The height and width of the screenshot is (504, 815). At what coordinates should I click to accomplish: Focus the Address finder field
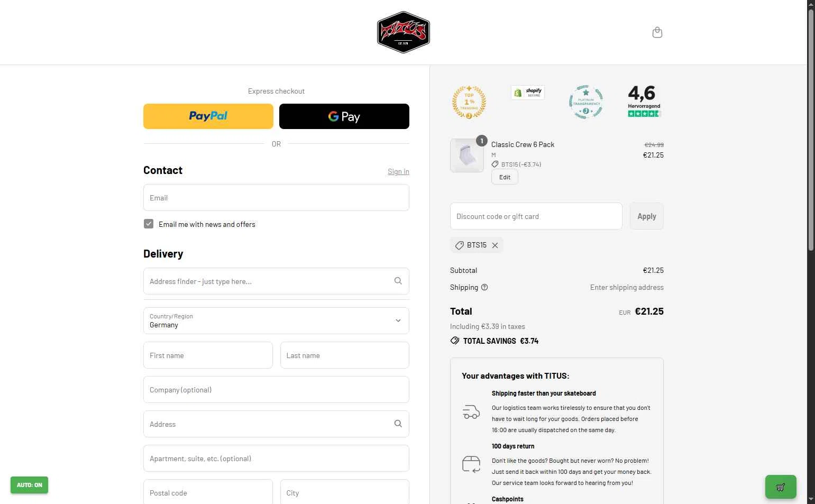pyautogui.click(x=276, y=281)
